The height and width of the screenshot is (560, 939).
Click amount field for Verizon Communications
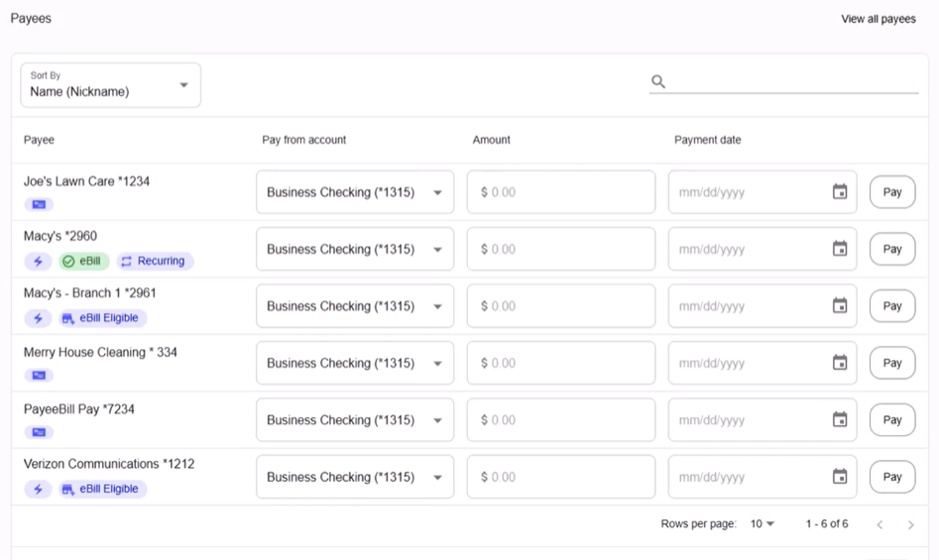(x=560, y=477)
